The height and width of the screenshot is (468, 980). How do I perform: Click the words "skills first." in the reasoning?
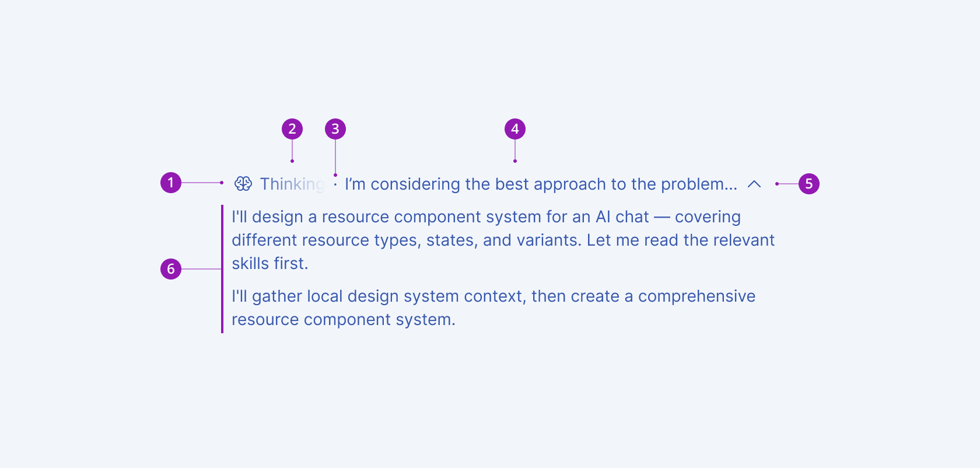[270, 263]
